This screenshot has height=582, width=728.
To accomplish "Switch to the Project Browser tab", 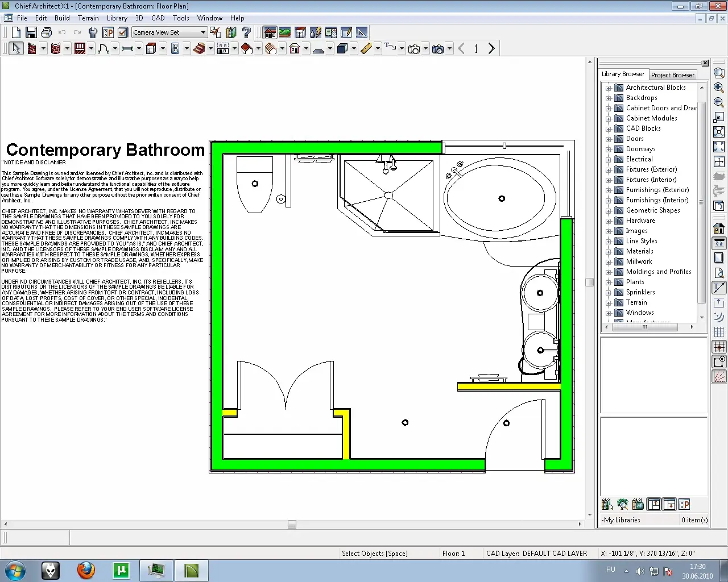I will point(672,75).
